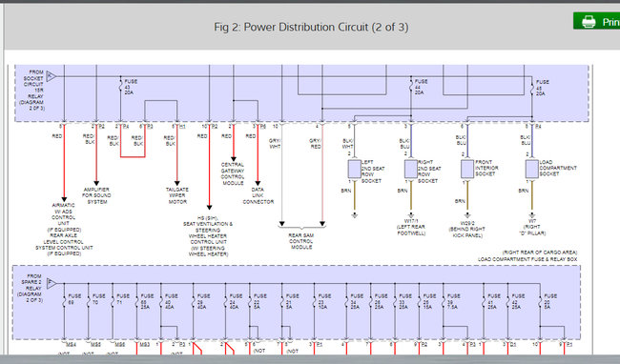Click the 'REAR SAM CONTROL MODULE' label
This screenshot has width=620, height=364.
[301, 241]
